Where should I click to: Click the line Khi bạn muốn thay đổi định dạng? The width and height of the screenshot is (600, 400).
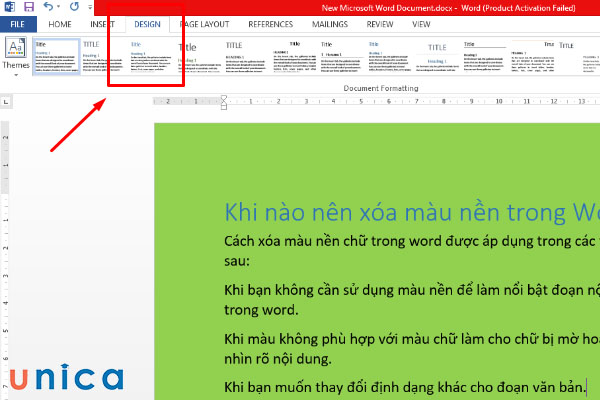[405, 387]
